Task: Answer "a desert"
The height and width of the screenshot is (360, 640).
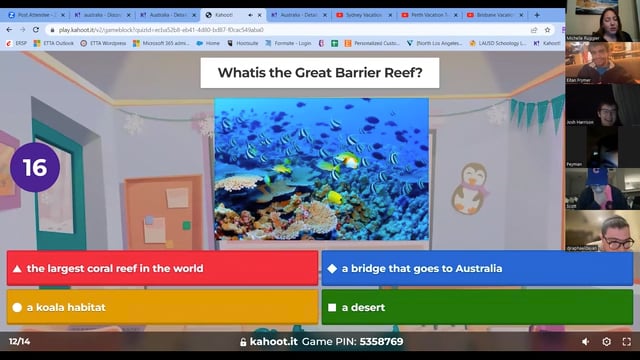Action: 478,307
